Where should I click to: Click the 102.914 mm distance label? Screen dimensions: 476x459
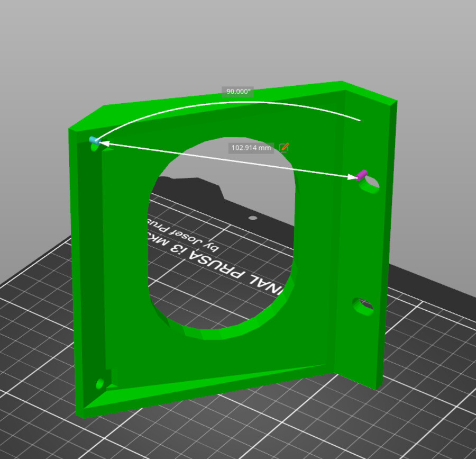tap(251, 148)
